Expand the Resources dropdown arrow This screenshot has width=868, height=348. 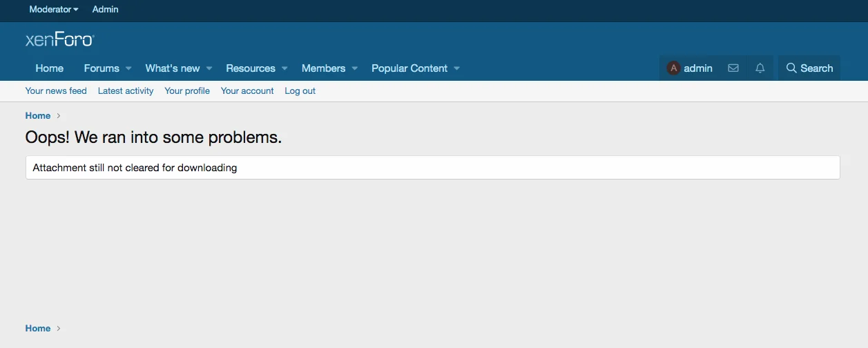pyautogui.click(x=284, y=68)
